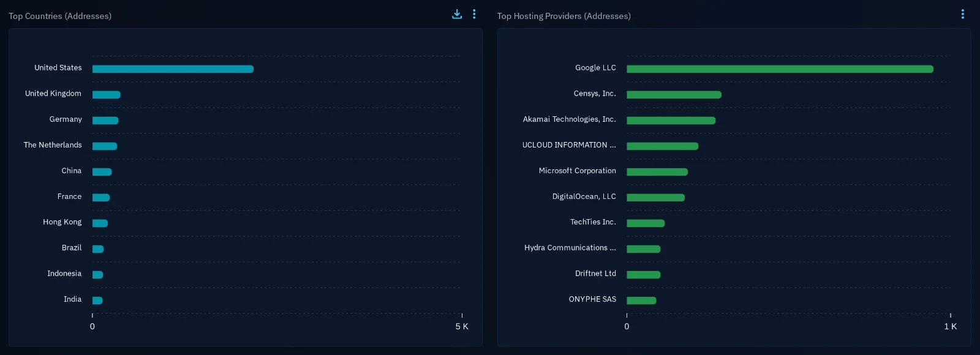Click the Indonesia bar
The width and height of the screenshot is (980, 355).
point(97,275)
